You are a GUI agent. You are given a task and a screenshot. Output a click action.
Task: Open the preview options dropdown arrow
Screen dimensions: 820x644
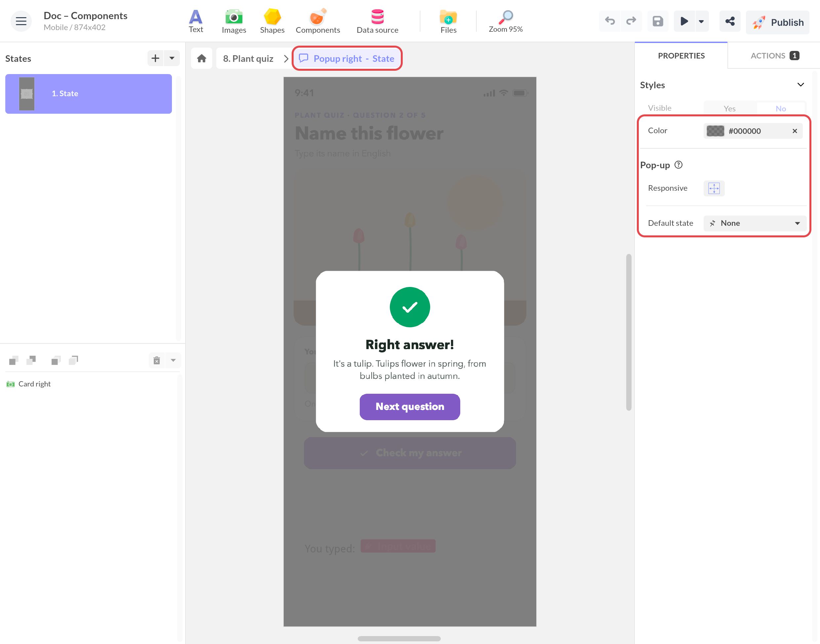point(701,21)
